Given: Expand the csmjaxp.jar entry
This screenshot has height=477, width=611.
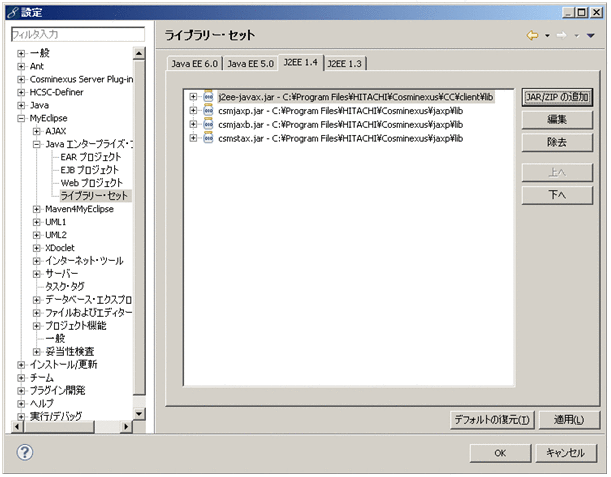Looking at the screenshot, I should [x=193, y=110].
